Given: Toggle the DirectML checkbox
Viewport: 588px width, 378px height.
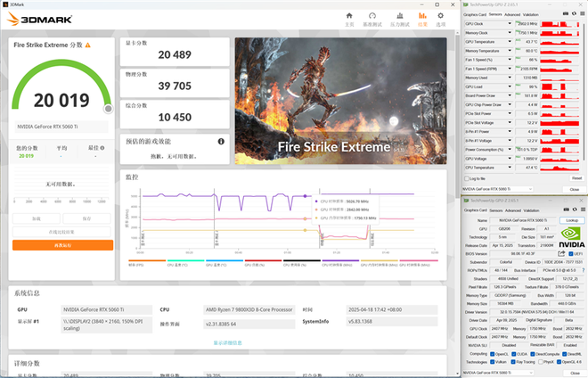Looking at the screenshot, I should 564,354.
